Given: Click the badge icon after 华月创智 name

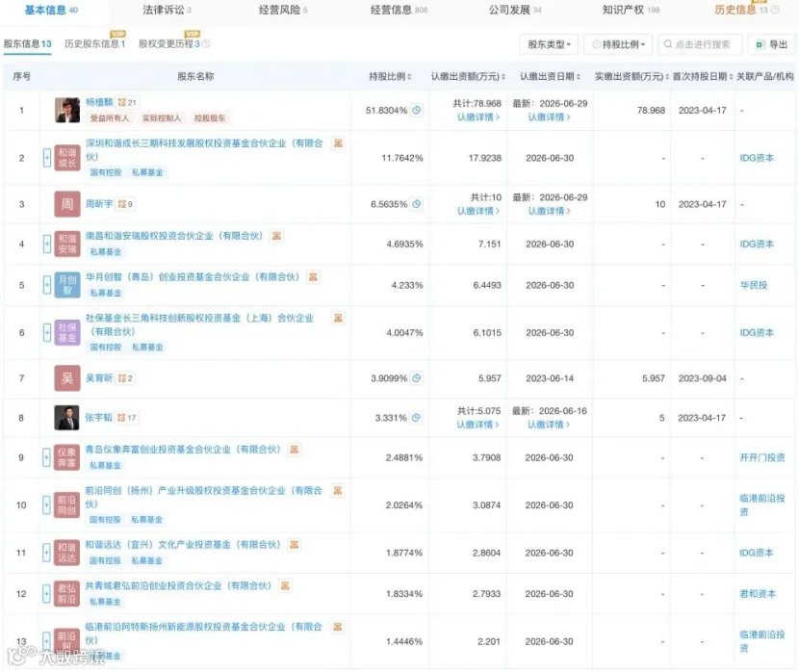Looking at the screenshot, I should 314,277.
